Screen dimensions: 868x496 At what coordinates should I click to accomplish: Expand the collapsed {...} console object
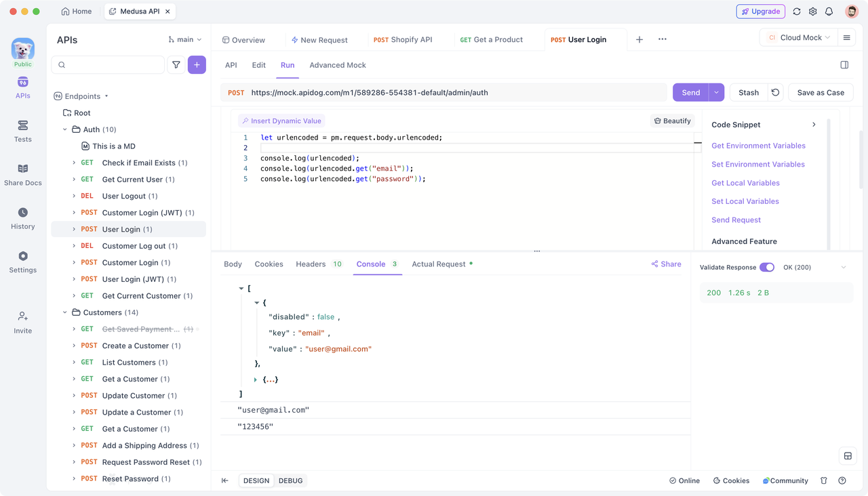pyautogui.click(x=256, y=379)
